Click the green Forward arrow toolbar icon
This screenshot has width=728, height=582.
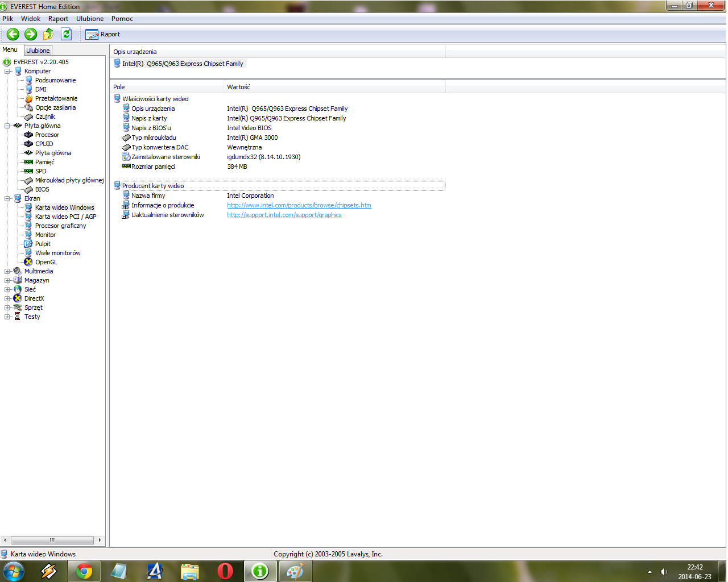point(31,34)
